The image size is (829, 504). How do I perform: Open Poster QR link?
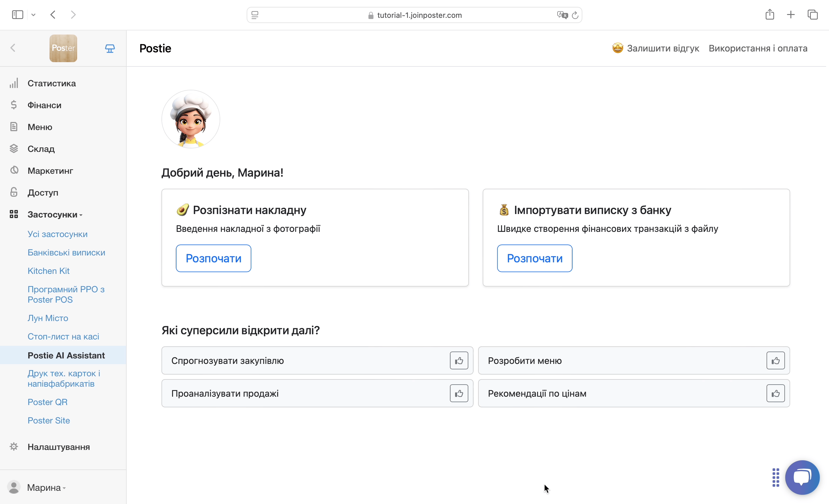pyautogui.click(x=47, y=402)
